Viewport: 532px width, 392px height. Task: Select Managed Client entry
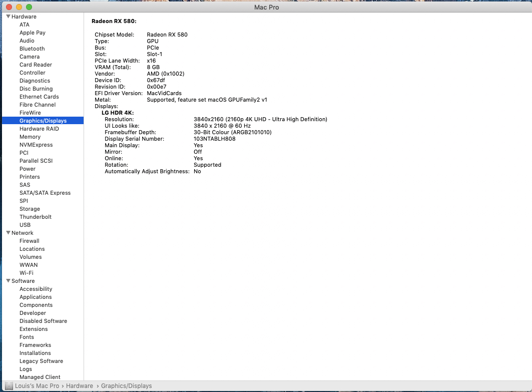[x=40, y=377]
